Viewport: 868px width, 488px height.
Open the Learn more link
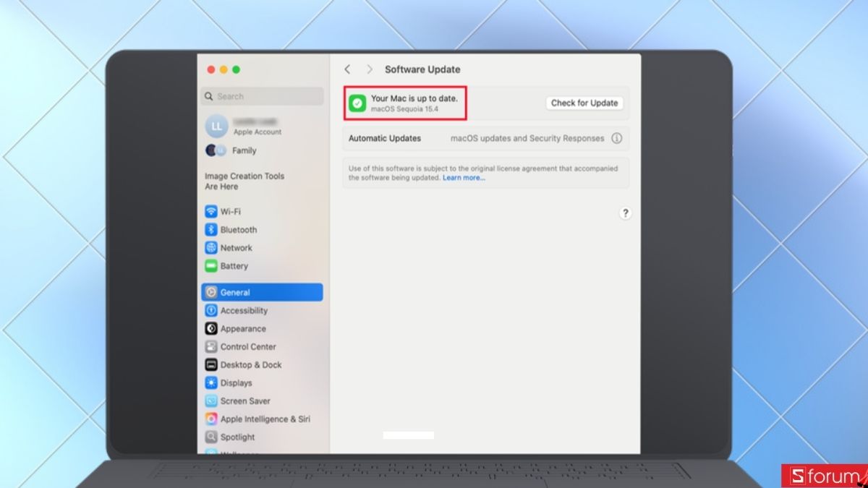coord(464,178)
